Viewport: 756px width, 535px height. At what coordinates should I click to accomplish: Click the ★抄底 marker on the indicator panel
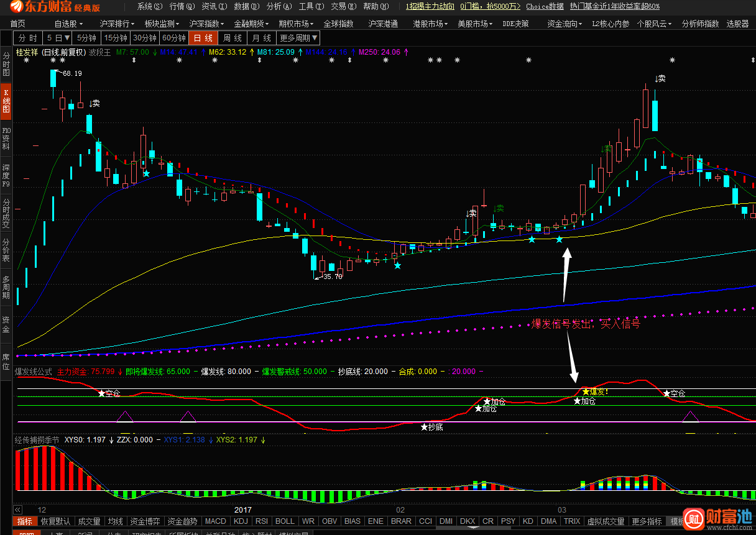[432, 427]
